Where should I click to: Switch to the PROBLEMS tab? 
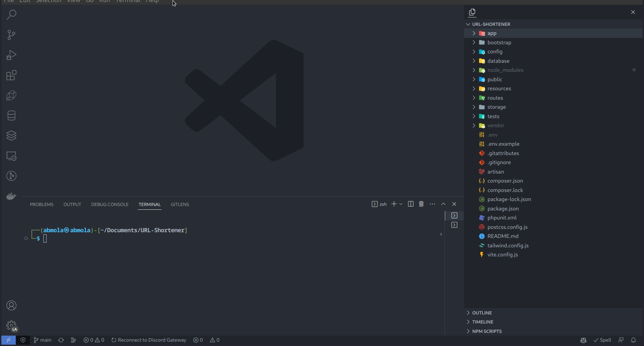pyautogui.click(x=42, y=204)
